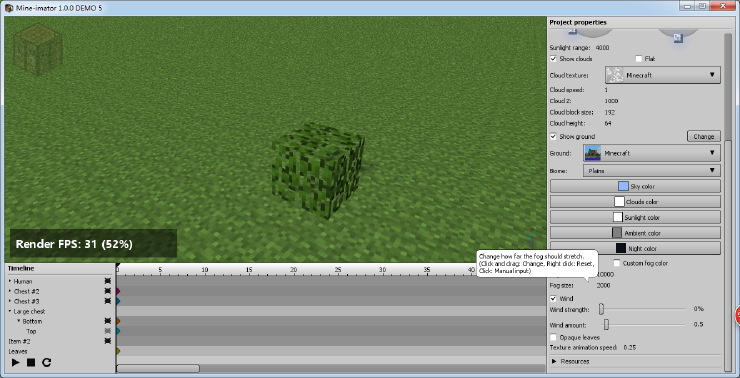Screen dimensions: 740x378
Task: Click the visibility icon next to Human
Action: (108, 281)
